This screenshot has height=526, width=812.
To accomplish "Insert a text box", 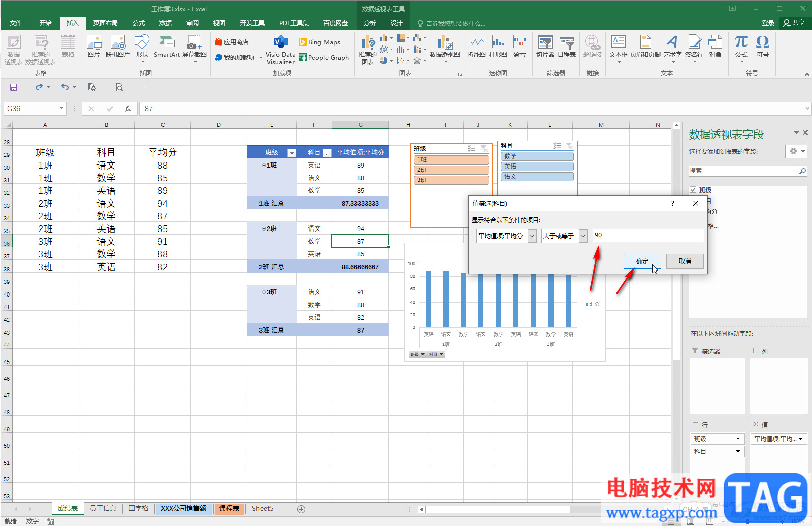I will 619,48.
